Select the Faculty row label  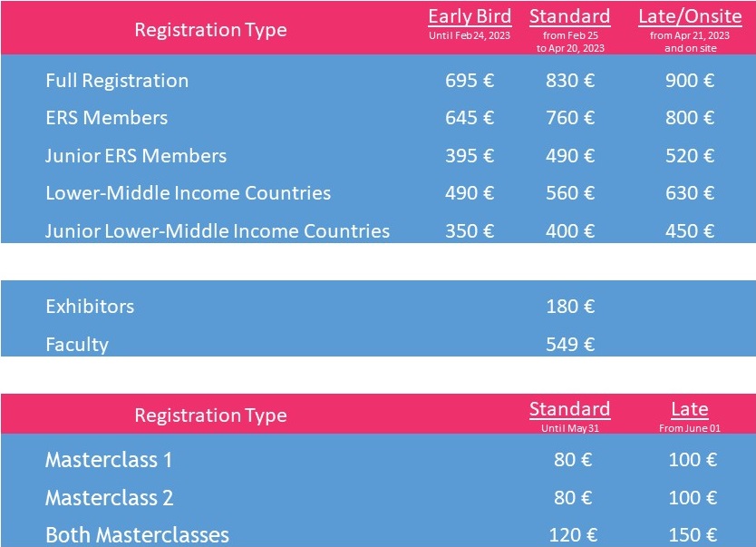coord(77,345)
